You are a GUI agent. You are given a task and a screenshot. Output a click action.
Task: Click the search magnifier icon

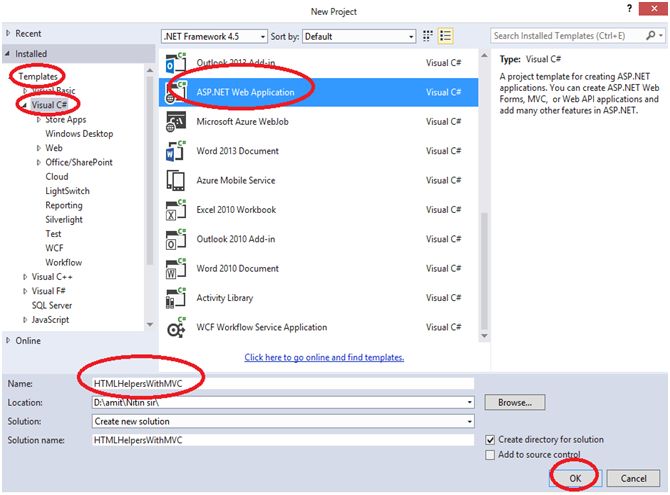651,35
